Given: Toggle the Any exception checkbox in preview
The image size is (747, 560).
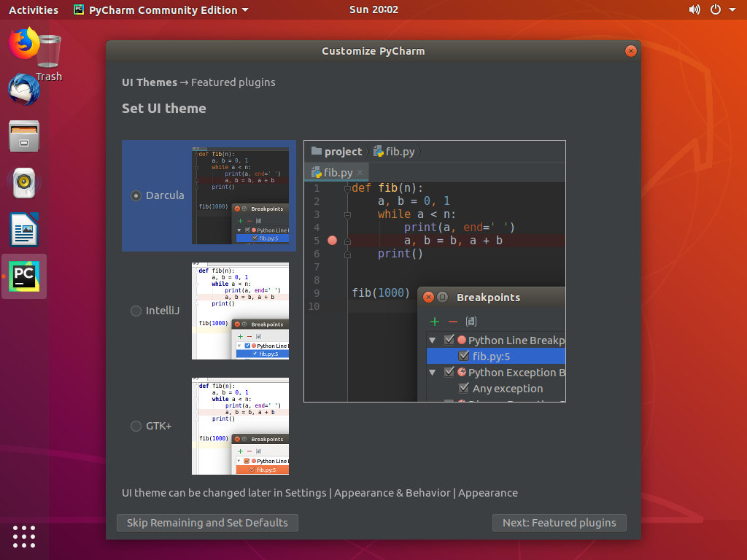Looking at the screenshot, I should pos(463,388).
